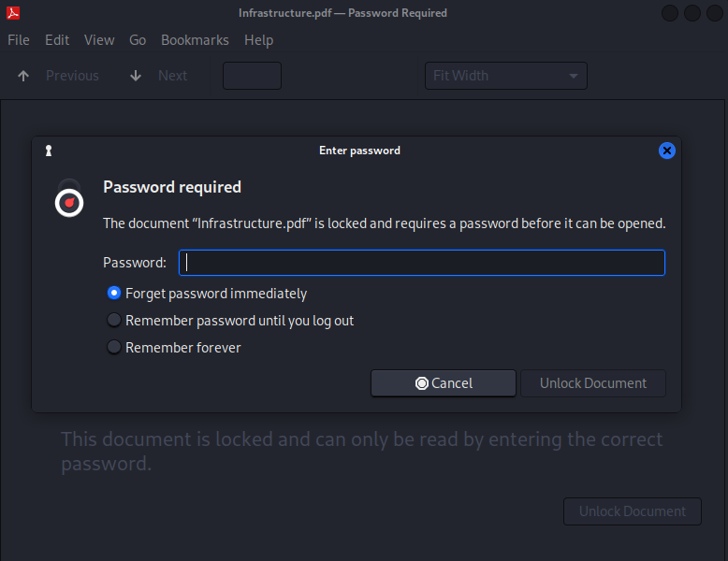
Task: Click the Fit Width dropdown arrow
Action: 574,76
